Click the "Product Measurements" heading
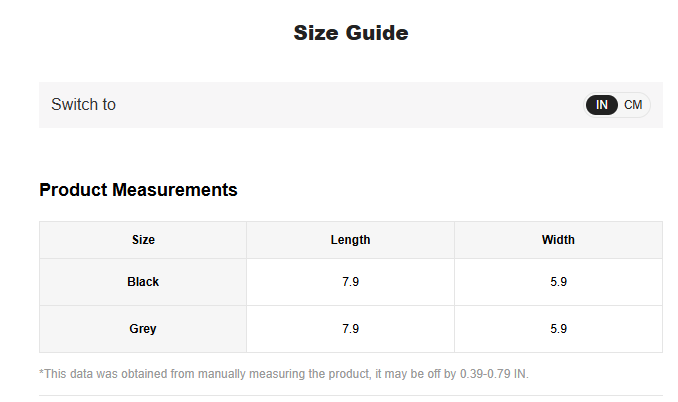Viewport: 678px width, 402px height. coord(138,190)
